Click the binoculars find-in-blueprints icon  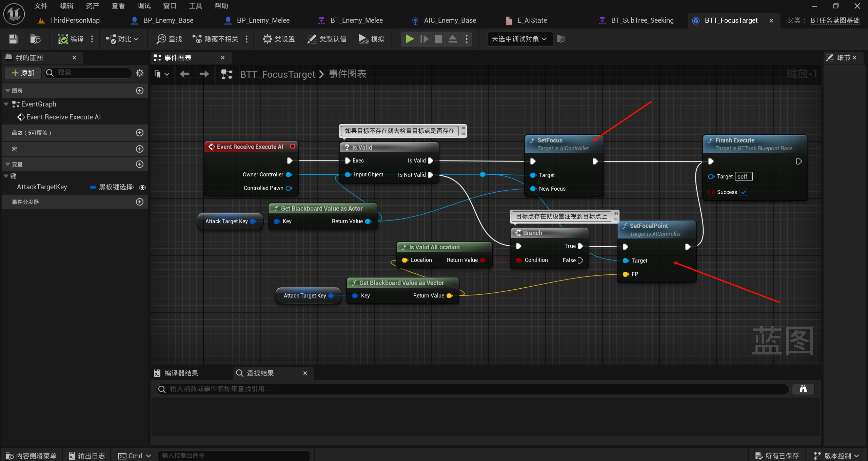pyautogui.click(x=803, y=389)
